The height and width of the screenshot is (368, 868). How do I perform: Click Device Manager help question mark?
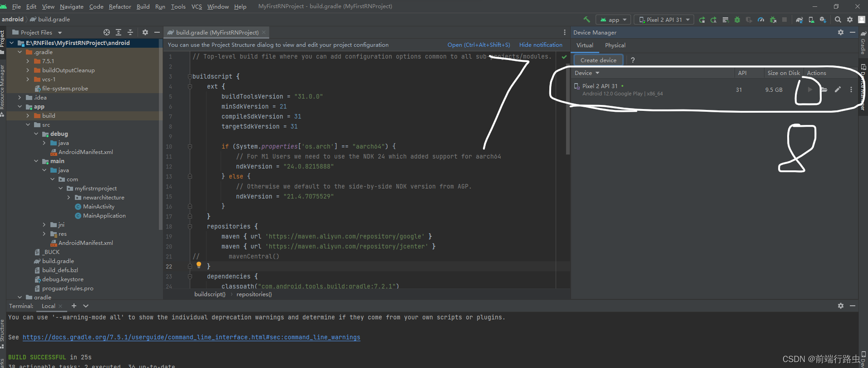click(x=632, y=60)
